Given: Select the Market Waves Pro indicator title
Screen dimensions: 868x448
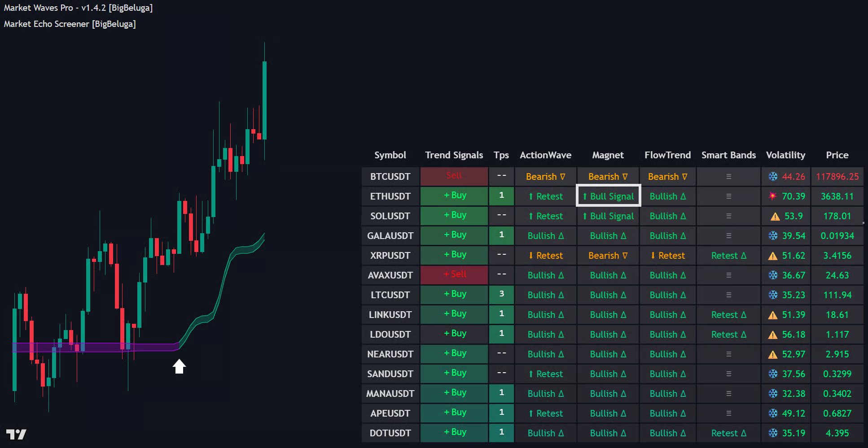Looking at the screenshot, I should pos(78,8).
